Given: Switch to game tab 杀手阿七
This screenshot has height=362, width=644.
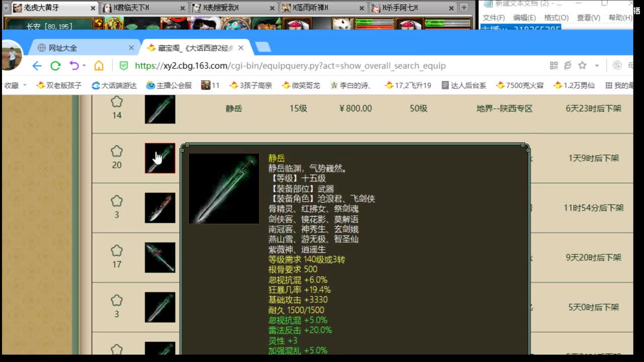Looking at the screenshot, I should point(414,8).
